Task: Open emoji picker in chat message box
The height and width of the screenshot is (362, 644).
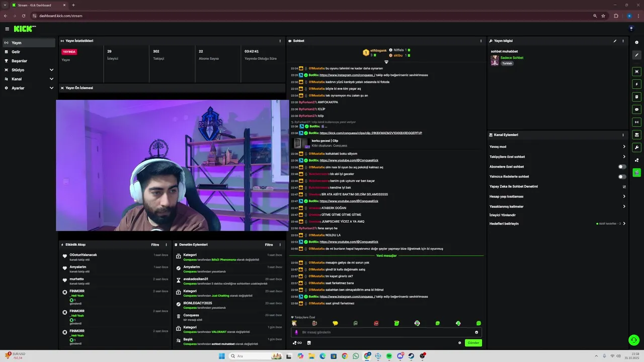Action: 476,332
